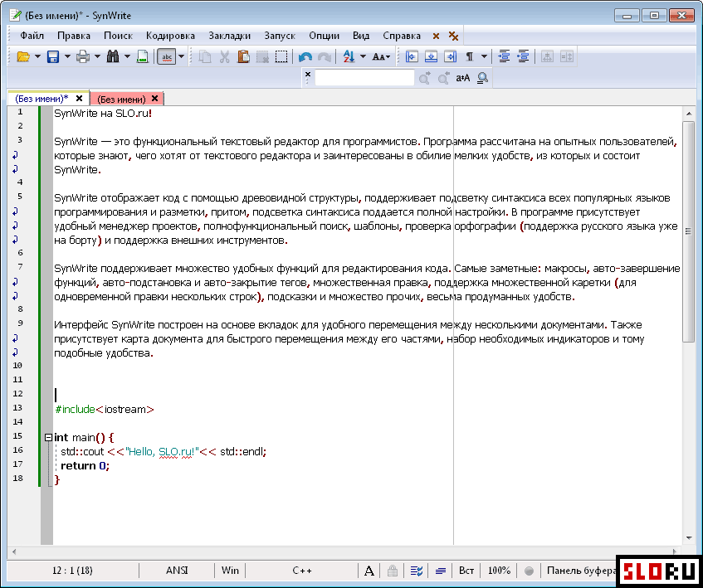Image resolution: width=703 pixels, height=588 pixels.
Task: Click the 100% zoom status field
Action: [499, 571]
